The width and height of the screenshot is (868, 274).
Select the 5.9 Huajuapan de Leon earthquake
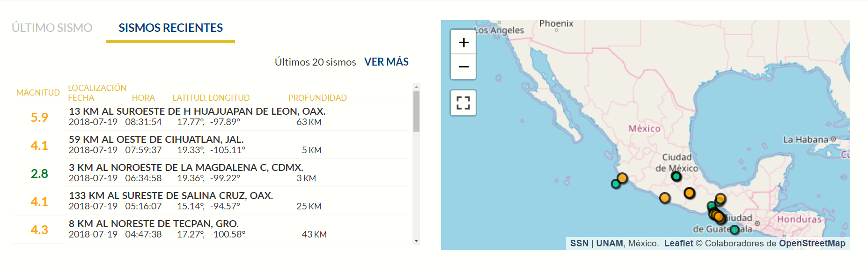[x=210, y=117]
